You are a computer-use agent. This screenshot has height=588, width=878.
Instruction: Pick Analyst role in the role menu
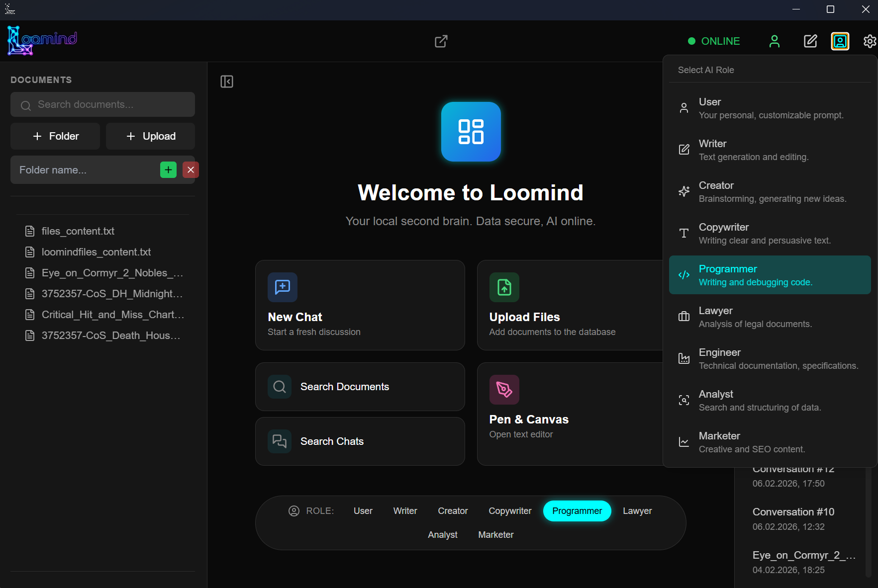[x=770, y=400]
